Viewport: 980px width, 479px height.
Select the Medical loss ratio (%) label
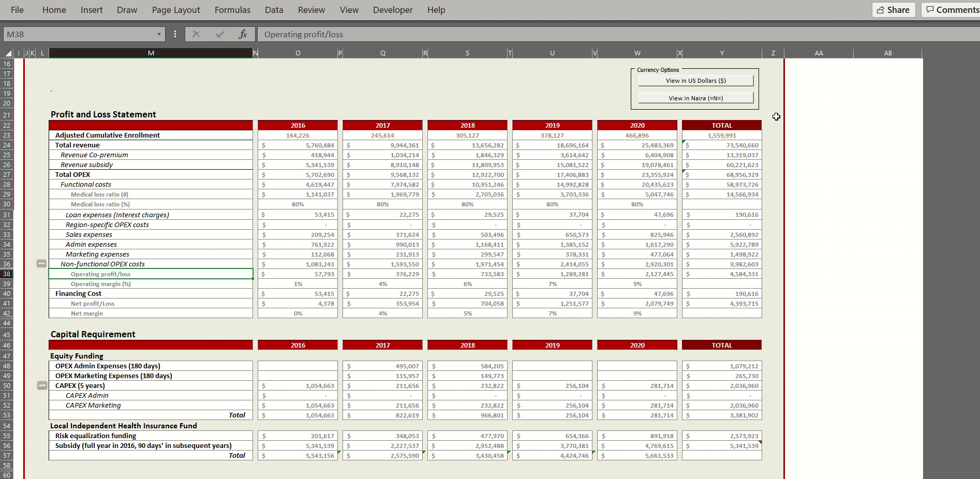(151, 204)
